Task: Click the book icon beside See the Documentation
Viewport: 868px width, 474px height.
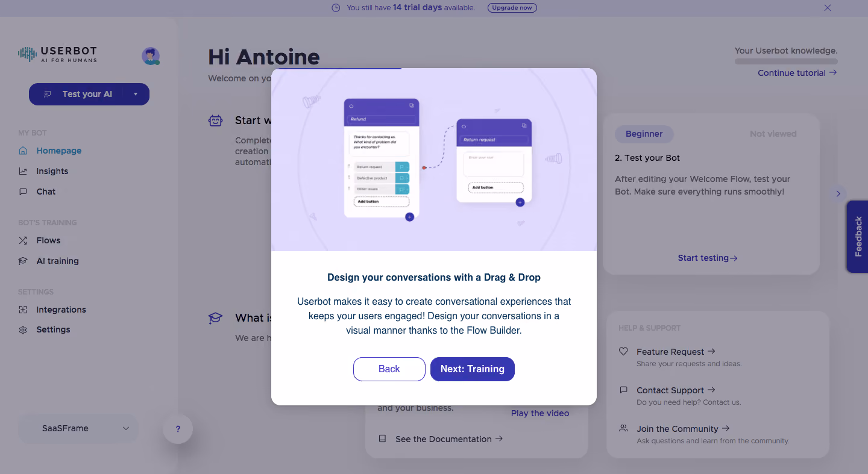Action: (382, 439)
